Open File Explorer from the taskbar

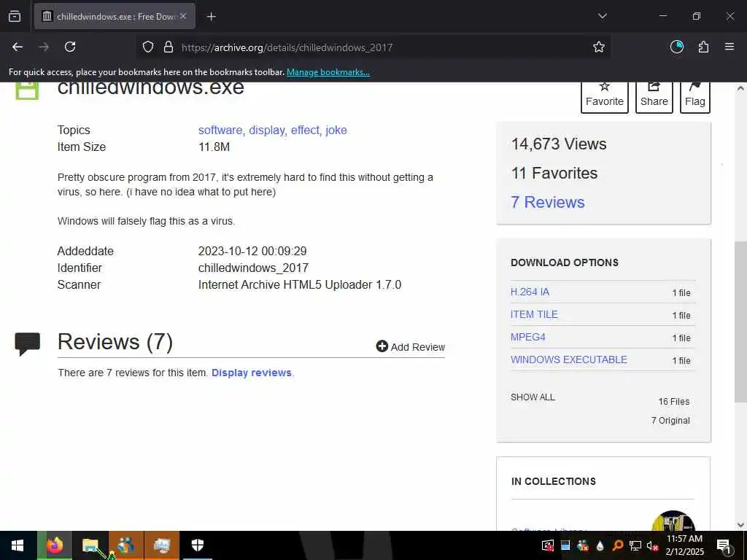pos(90,545)
